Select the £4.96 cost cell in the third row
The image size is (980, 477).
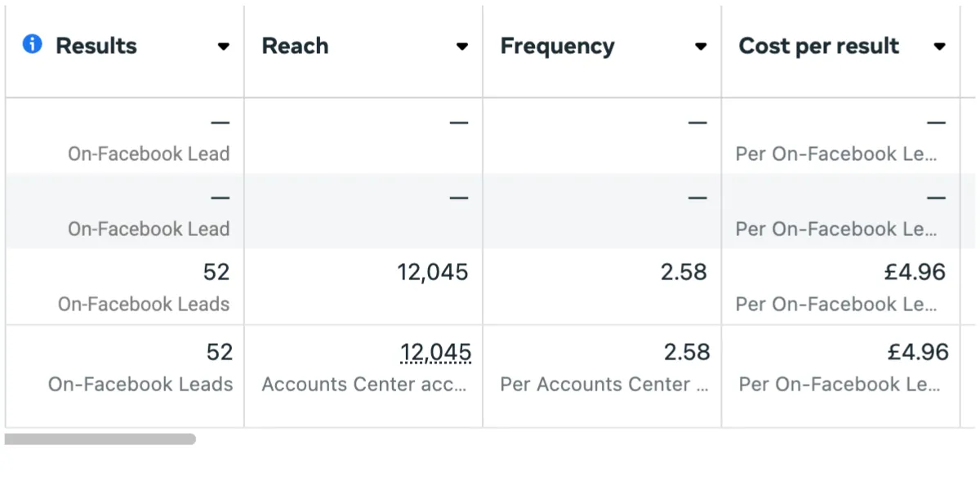tap(840, 286)
